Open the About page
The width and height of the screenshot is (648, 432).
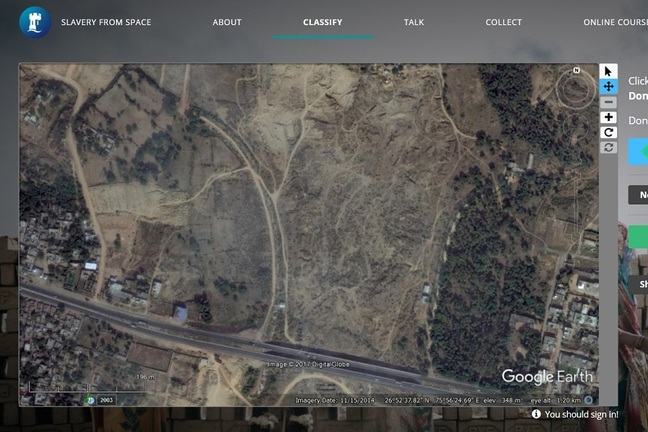click(227, 22)
